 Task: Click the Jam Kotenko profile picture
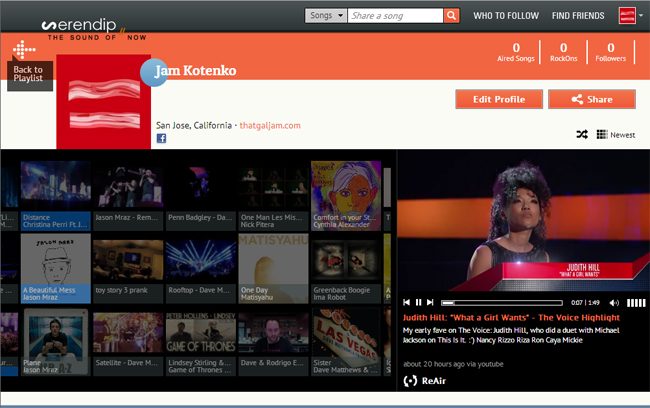click(104, 102)
